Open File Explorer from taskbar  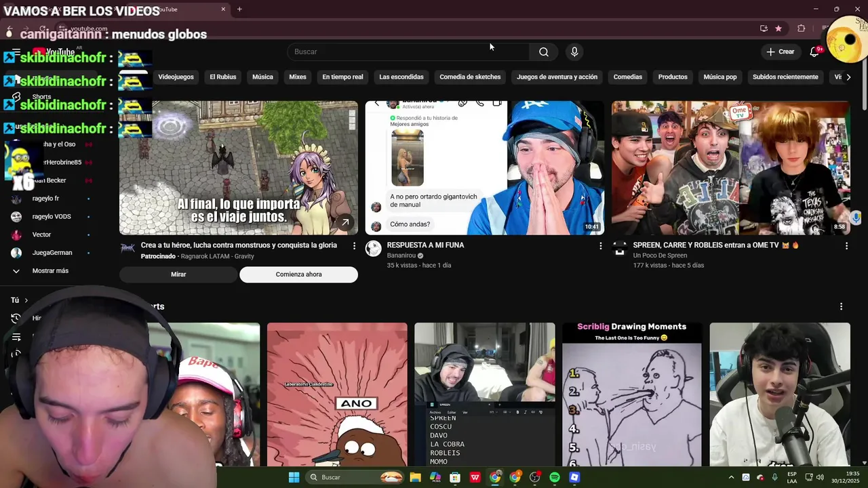[x=415, y=477]
